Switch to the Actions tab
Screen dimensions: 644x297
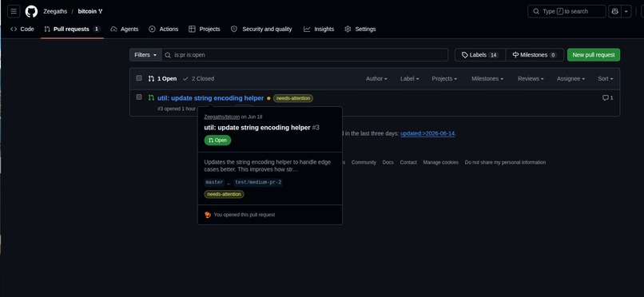(164, 29)
